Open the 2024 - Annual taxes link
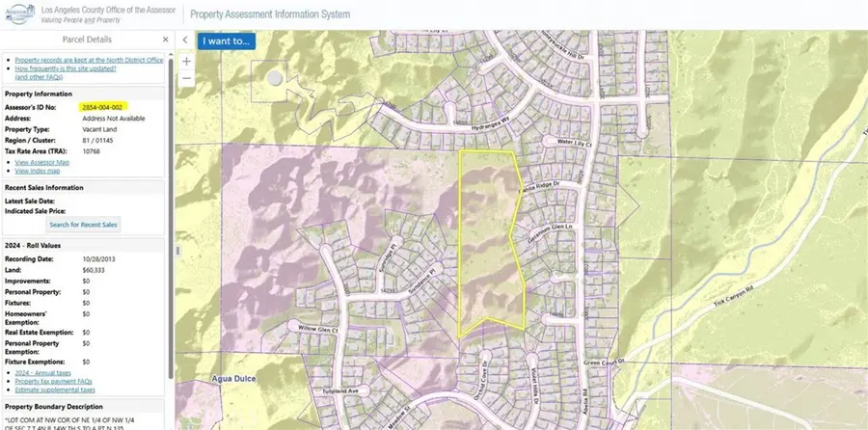Image resolution: width=868 pixels, height=430 pixels. pyautogui.click(x=43, y=373)
